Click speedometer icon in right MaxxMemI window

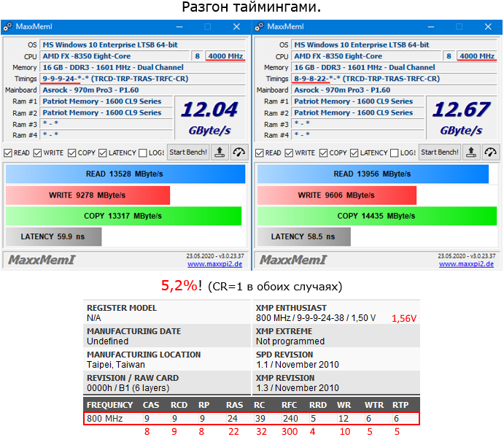490,152
